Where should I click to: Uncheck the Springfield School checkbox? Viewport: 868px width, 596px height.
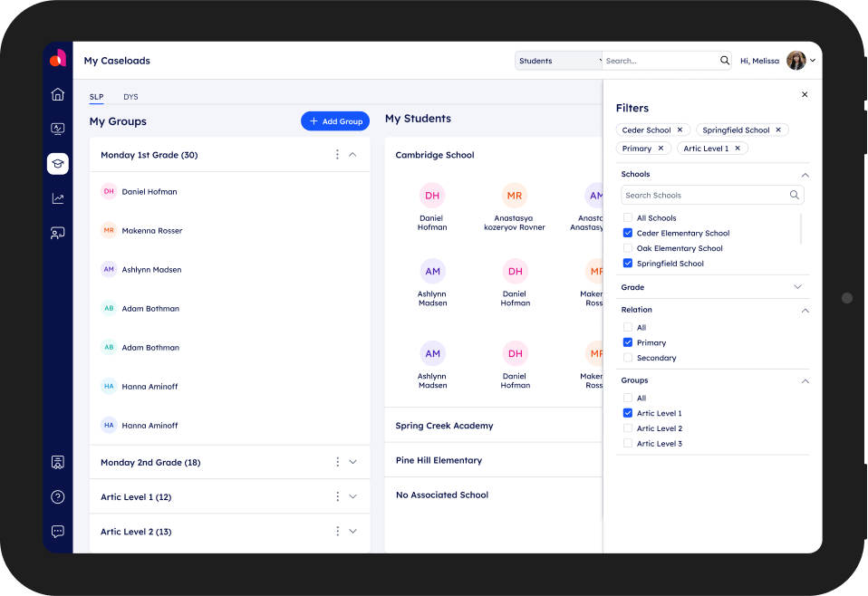(x=628, y=264)
